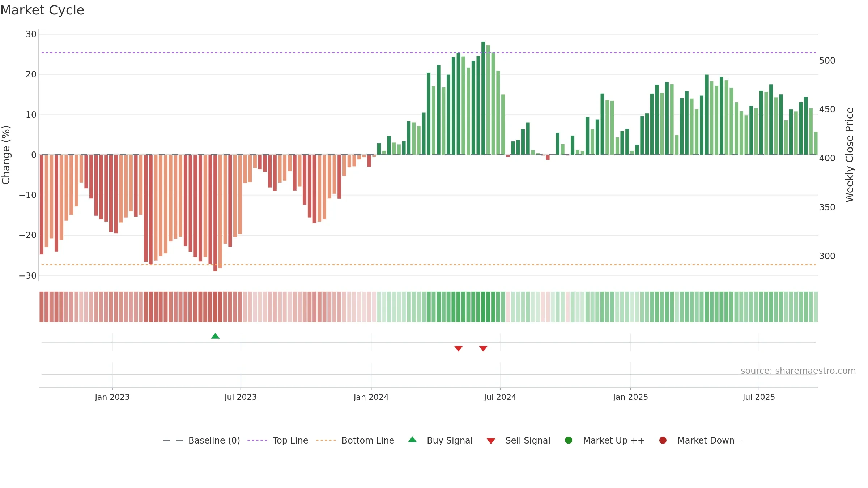Click the first red Sell Signal marker
Image resolution: width=868 pixels, height=488 pixels.
click(458, 348)
